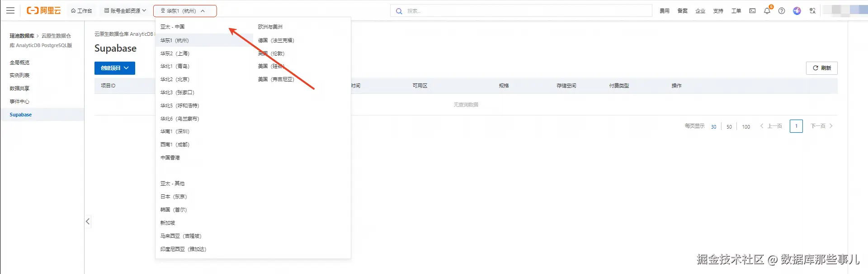
Task: Show 50 items per page
Action: click(x=729, y=127)
